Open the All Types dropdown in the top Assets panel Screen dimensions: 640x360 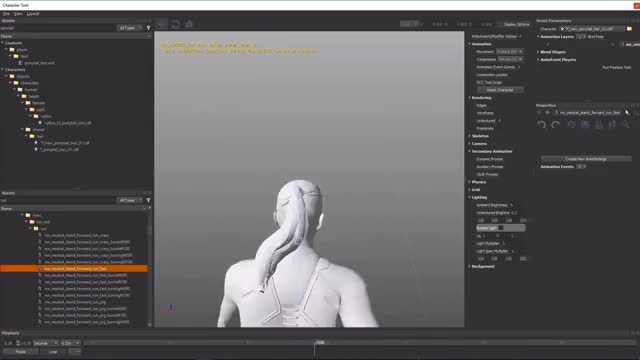(129, 28)
